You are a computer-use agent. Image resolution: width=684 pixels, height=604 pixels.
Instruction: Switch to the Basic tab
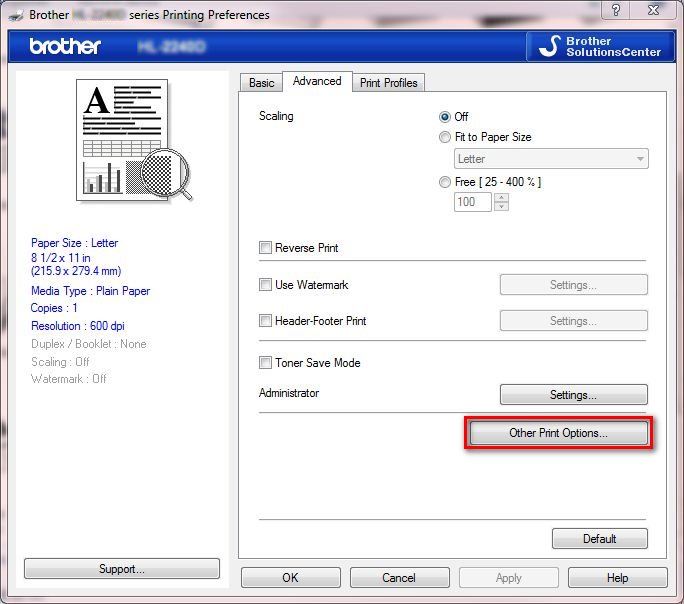coord(261,83)
